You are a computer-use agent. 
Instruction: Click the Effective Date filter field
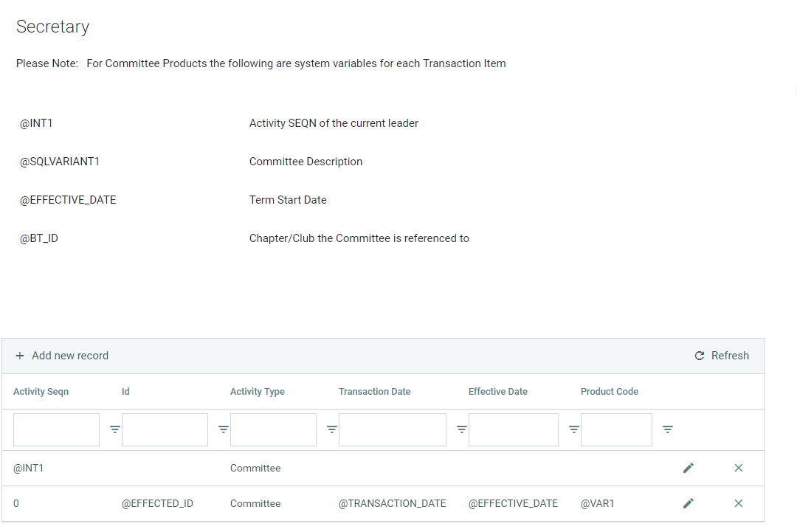pos(513,429)
